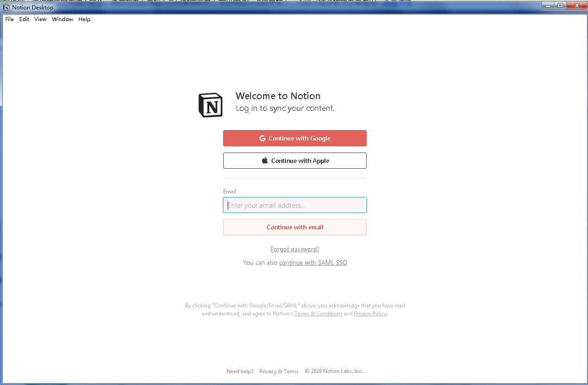Screen dimensions: 588x385
Task: Click the Notion logo beside the welcome text
Action: (211, 105)
